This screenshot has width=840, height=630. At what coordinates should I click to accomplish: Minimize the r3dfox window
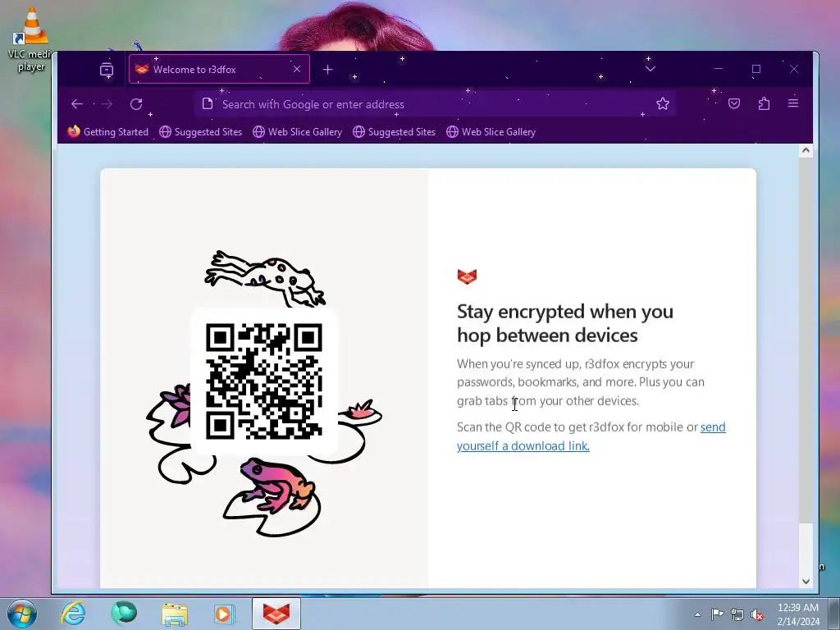click(719, 69)
